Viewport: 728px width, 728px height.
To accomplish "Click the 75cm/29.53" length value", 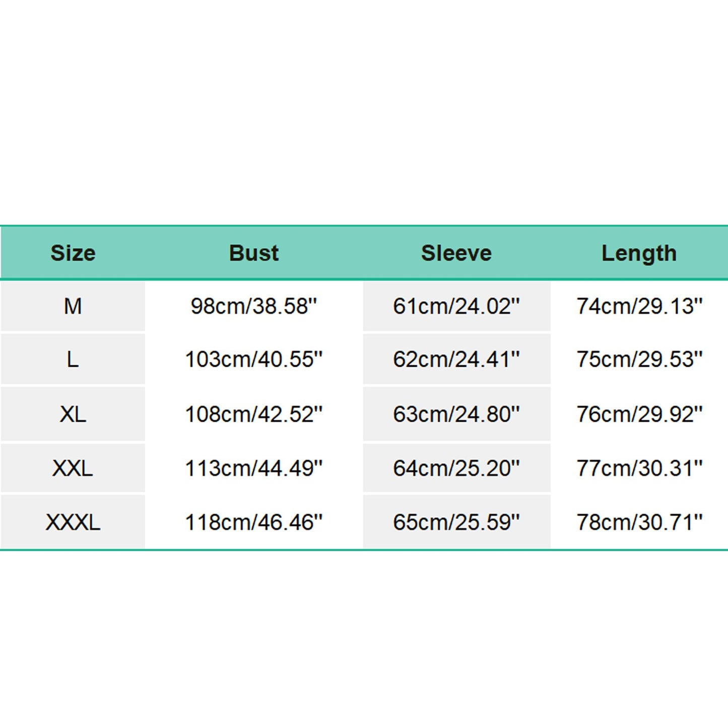I will [639, 360].
